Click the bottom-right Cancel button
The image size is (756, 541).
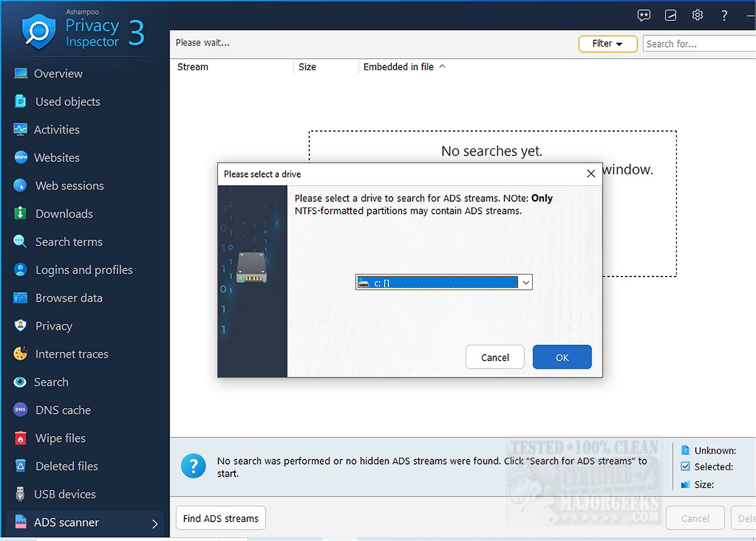pos(695,518)
